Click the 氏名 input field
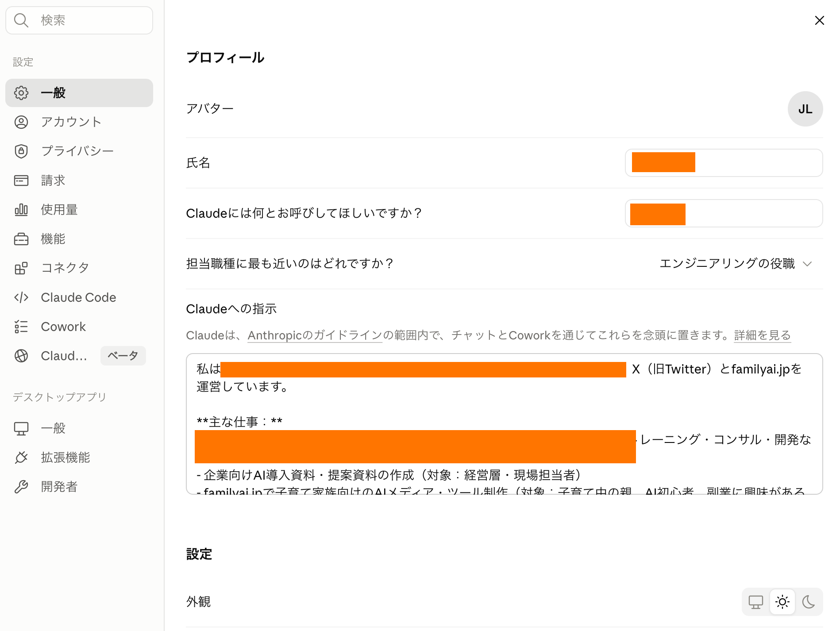The image size is (840, 631). (x=724, y=163)
